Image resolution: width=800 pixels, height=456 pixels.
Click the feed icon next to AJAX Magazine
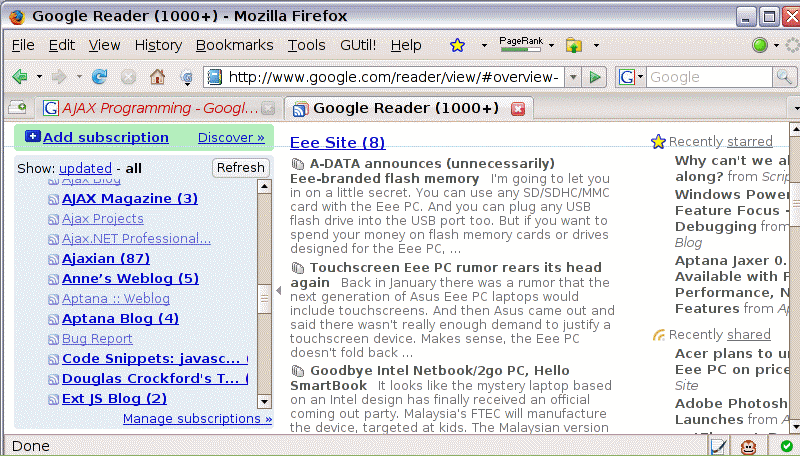pyautogui.click(x=53, y=199)
